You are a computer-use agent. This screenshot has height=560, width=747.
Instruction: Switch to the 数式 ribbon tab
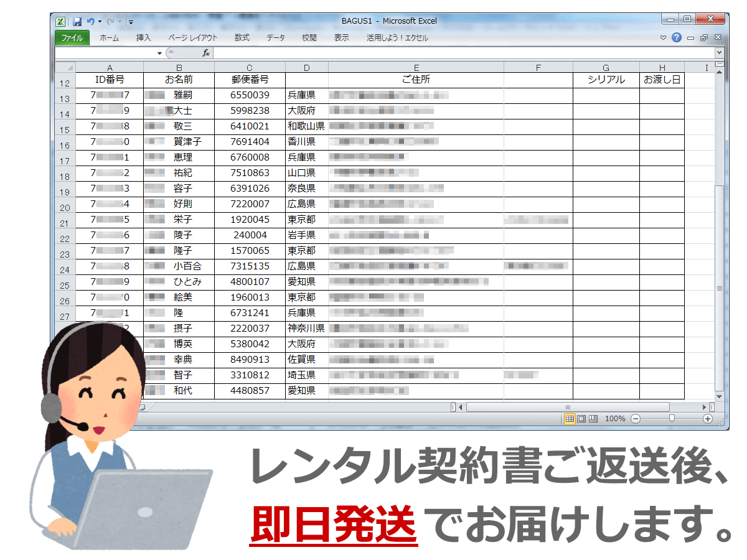[x=242, y=38]
